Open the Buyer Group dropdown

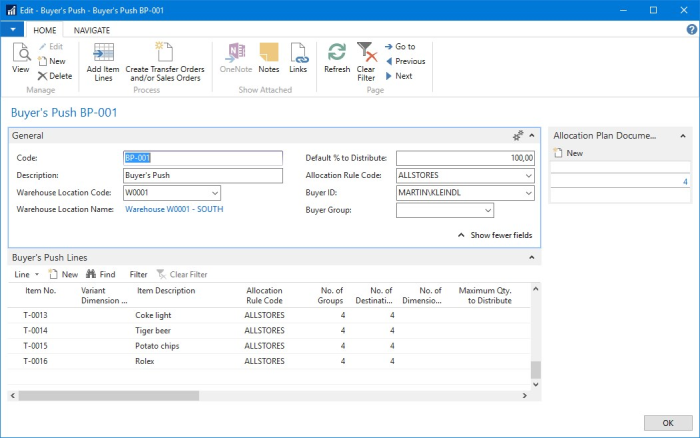488,211
